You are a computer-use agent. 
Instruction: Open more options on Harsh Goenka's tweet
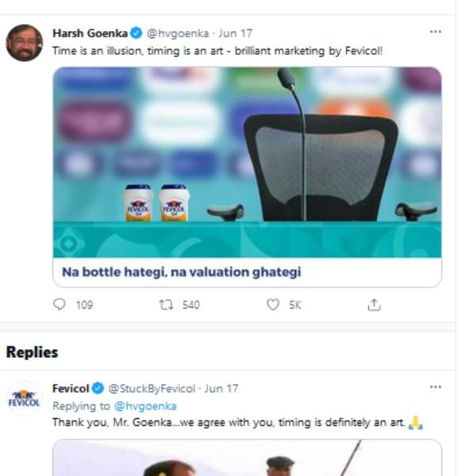pyautogui.click(x=435, y=32)
